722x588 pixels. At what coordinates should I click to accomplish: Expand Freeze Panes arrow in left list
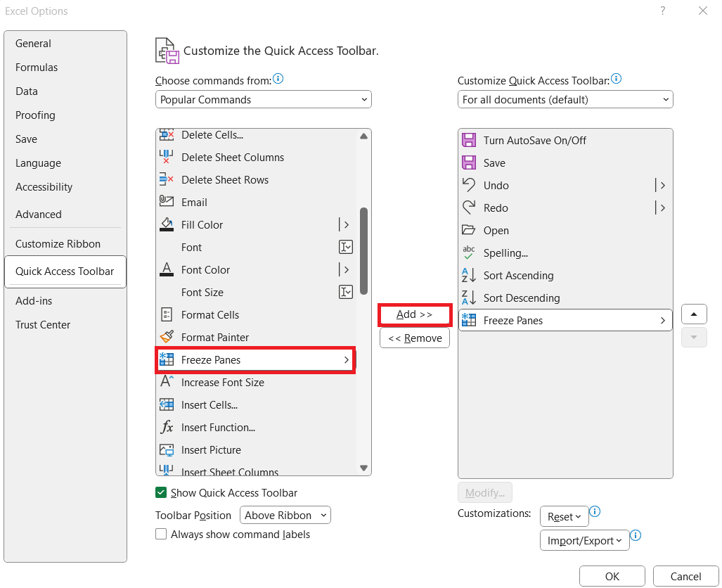pyautogui.click(x=347, y=360)
